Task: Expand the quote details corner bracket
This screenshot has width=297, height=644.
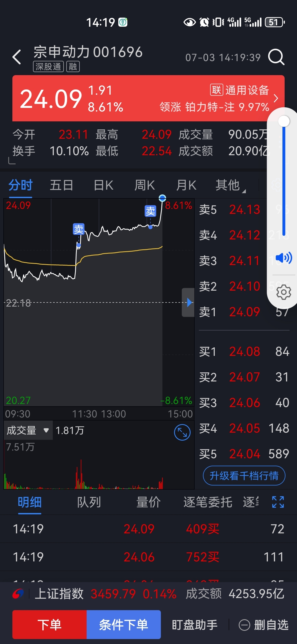Action: coord(12,161)
